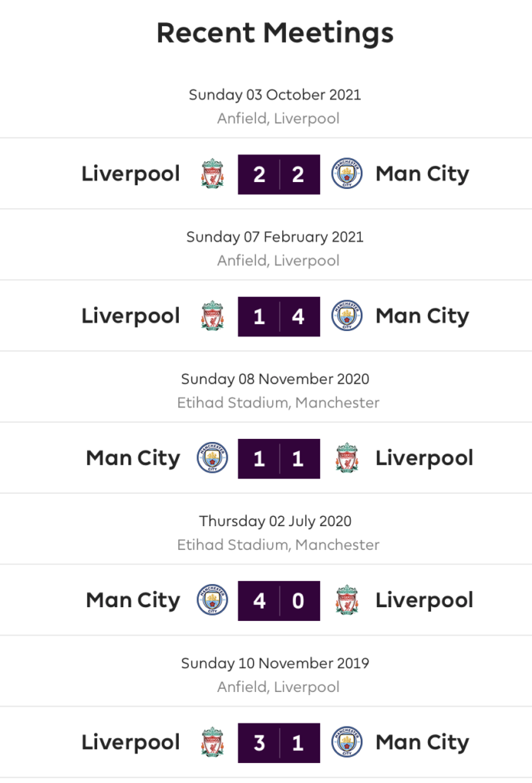Viewport: 532px width, 783px height.
Task: Click Liverpool team name in the 1-1 match
Action: [x=424, y=459]
